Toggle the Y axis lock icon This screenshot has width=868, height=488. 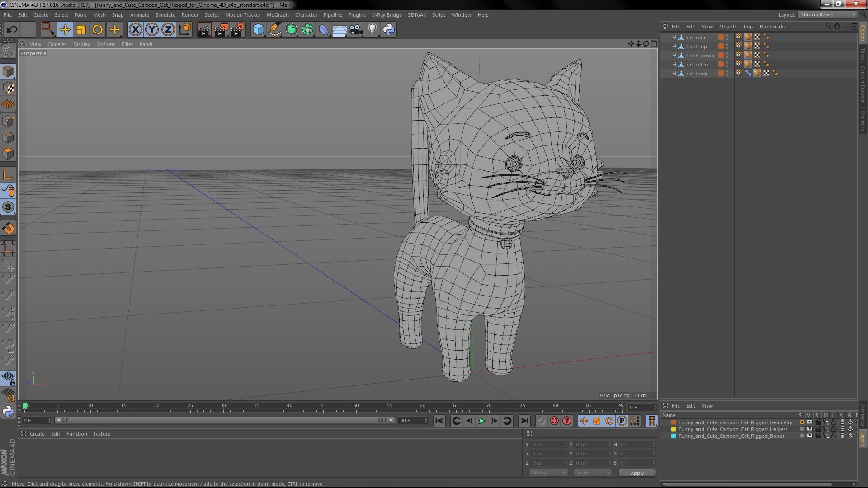click(152, 30)
